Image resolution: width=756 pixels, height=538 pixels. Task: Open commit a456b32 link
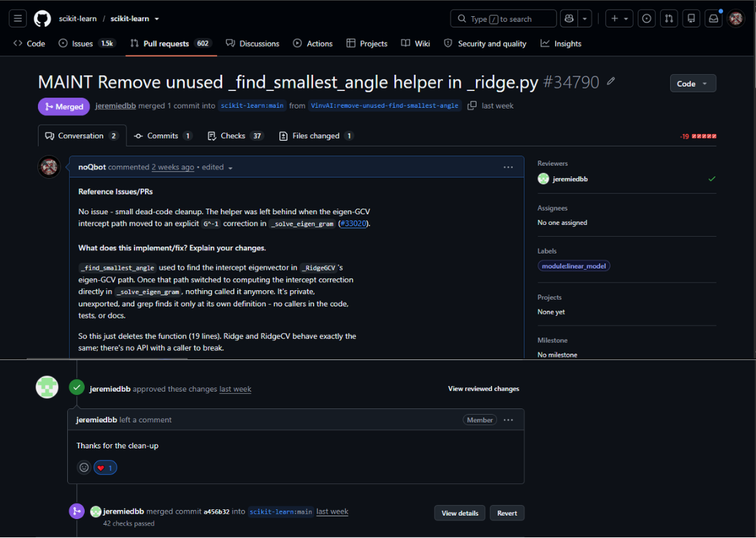point(216,511)
